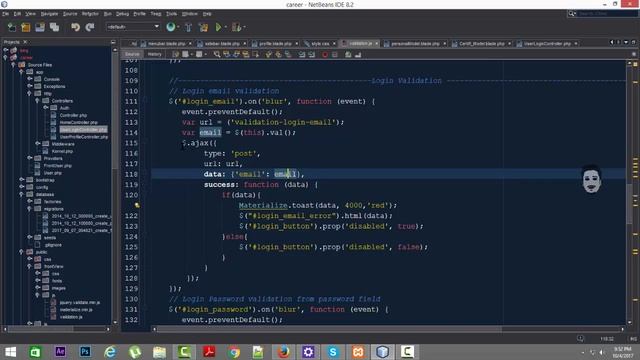This screenshot has height=360, width=640.
Task: Select UserProfileController.php in project tree
Action: pyautogui.click(x=84, y=137)
